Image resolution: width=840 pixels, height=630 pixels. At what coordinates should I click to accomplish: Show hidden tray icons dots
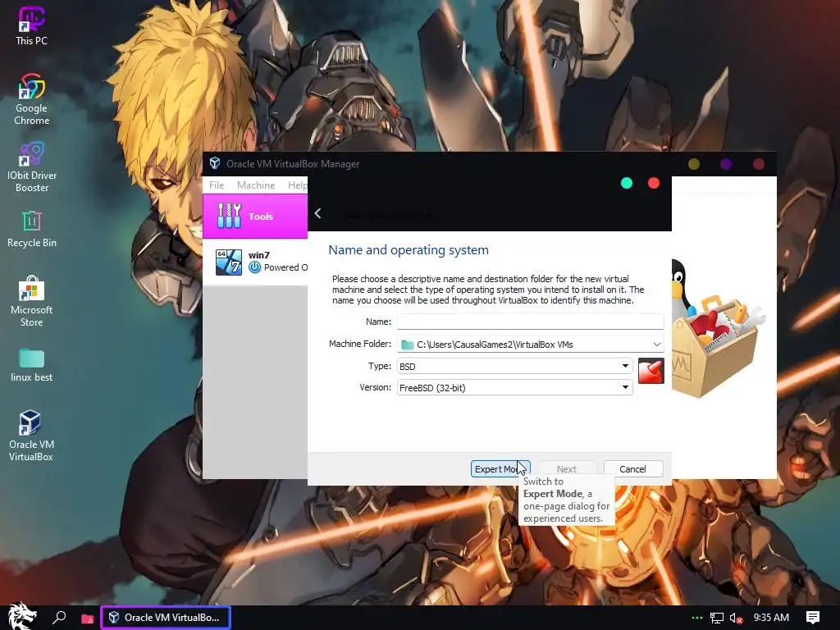click(697, 618)
